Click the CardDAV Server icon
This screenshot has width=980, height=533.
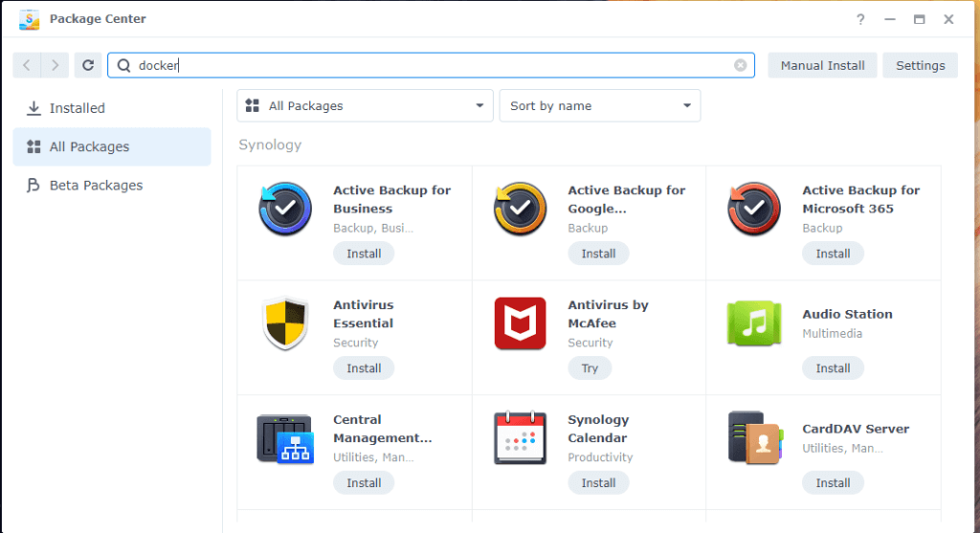(x=755, y=437)
